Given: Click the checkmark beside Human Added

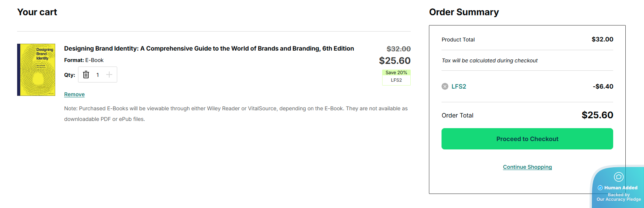Looking at the screenshot, I should pos(600,188).
